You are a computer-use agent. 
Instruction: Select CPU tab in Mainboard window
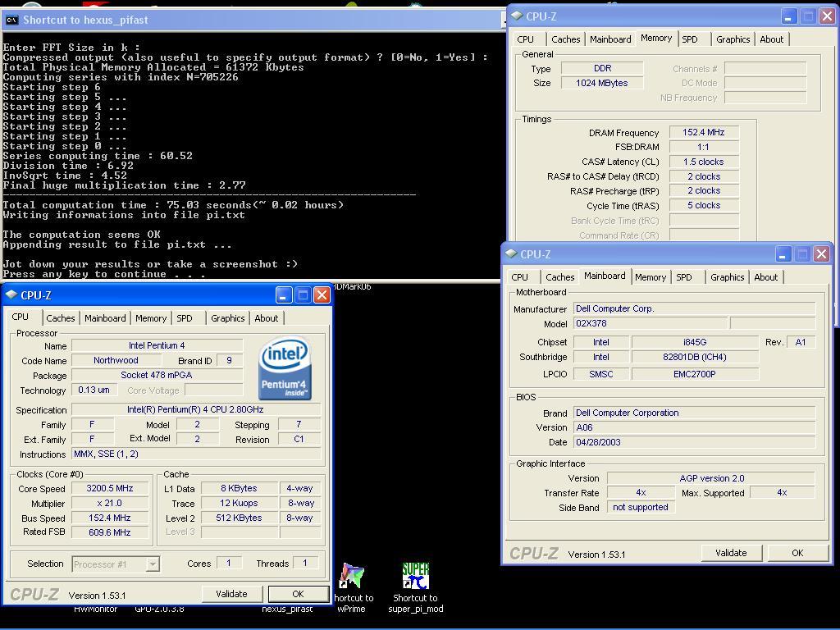pos(519,277)
